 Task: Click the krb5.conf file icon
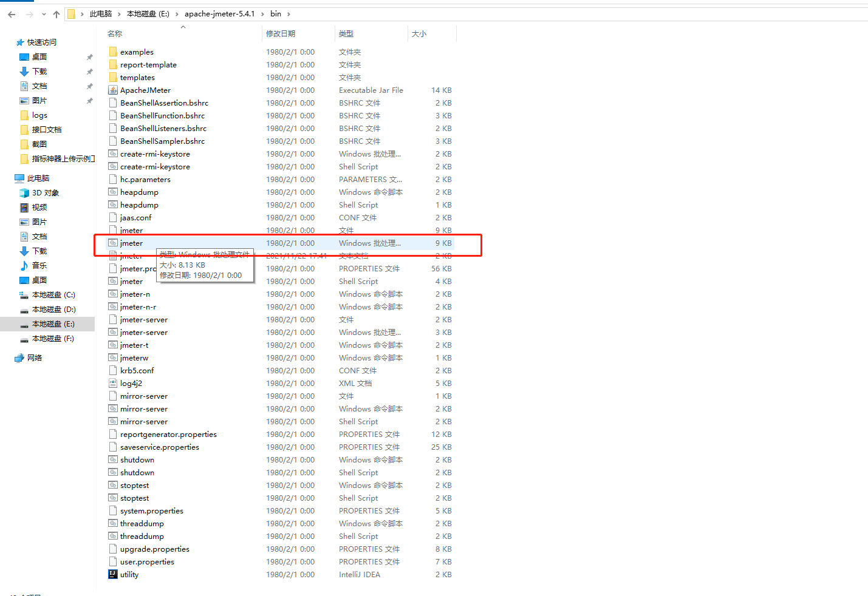click(113, 370)
